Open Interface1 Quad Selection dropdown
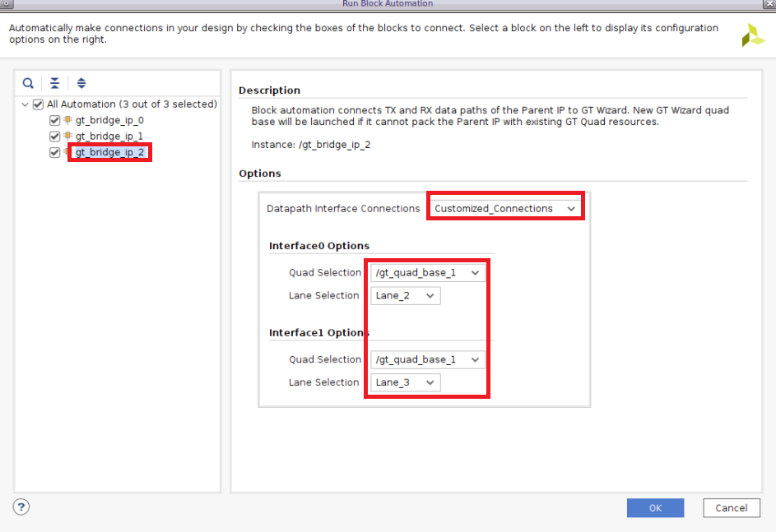Viewport: 776px width, 532px height. pos(428,359)
